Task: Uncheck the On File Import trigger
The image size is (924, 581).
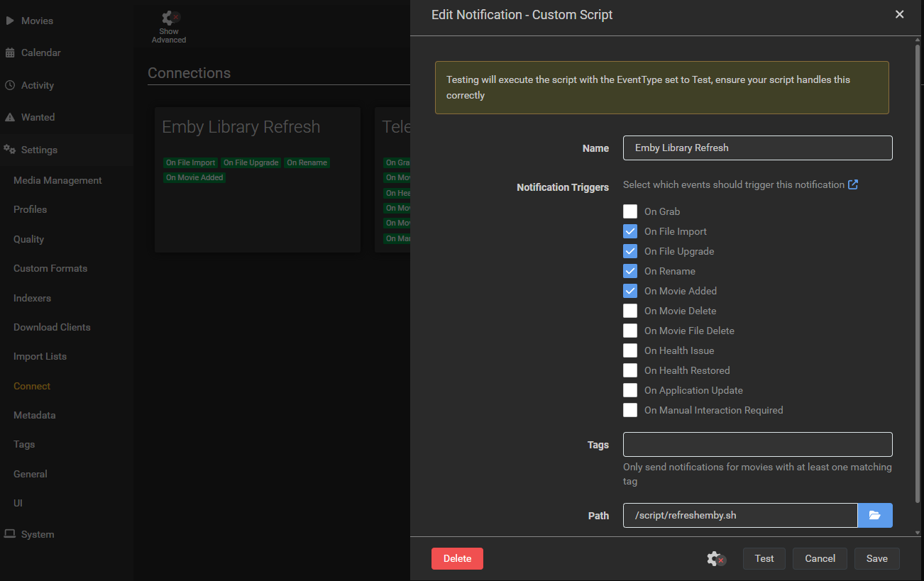Action: pyautogui.click(x=630, y=231)
